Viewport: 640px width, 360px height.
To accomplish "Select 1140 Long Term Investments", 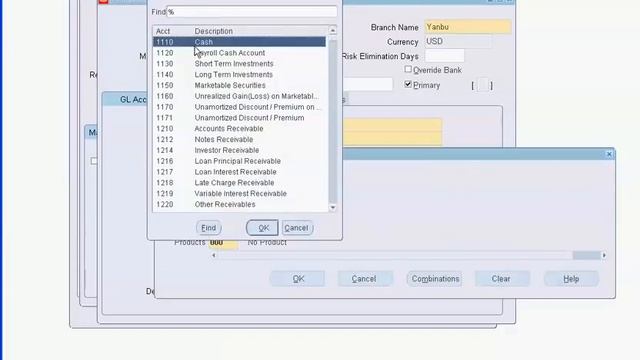I will click(x=239, y=75).
